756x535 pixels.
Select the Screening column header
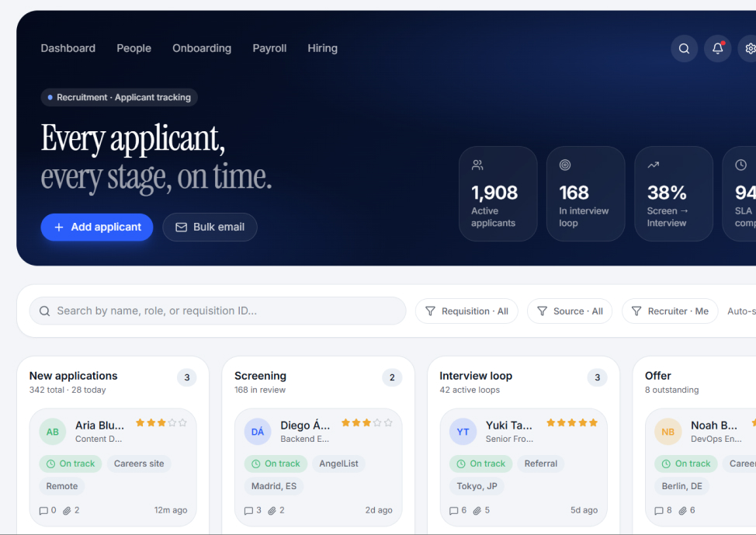260,376
